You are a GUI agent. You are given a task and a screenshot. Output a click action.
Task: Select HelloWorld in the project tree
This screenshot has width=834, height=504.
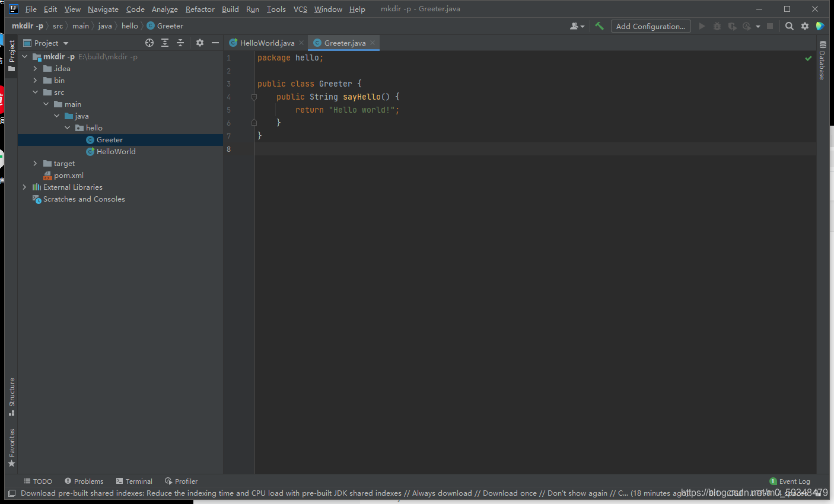coord(116,151)
